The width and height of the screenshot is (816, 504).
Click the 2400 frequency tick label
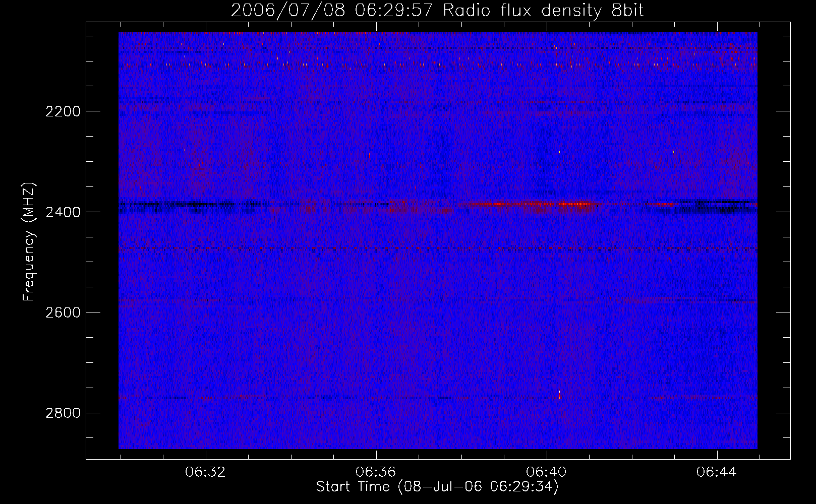click(x=63, y=212)
